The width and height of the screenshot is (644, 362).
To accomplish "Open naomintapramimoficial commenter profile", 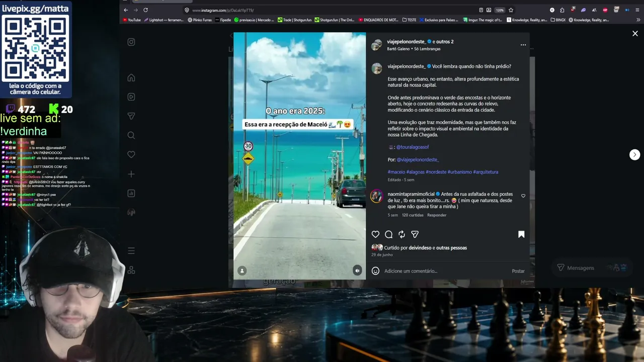I will 411,194.
